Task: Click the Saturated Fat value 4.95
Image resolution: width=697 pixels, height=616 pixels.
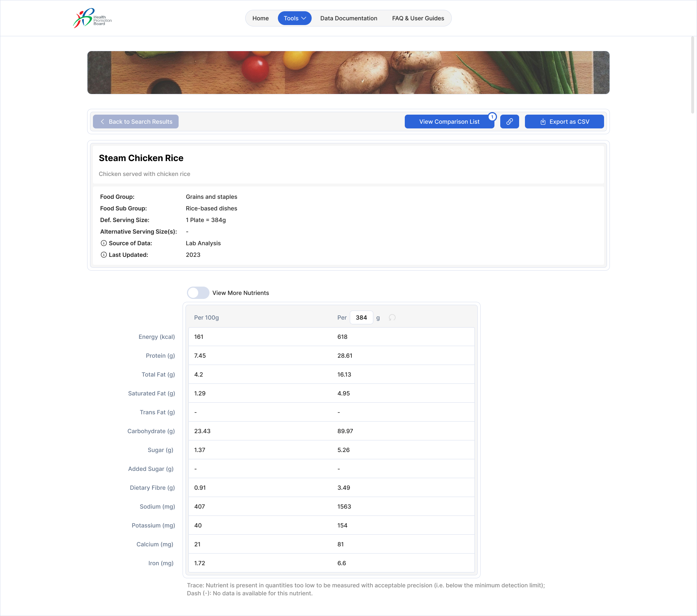Action: (x=343, y=393)
